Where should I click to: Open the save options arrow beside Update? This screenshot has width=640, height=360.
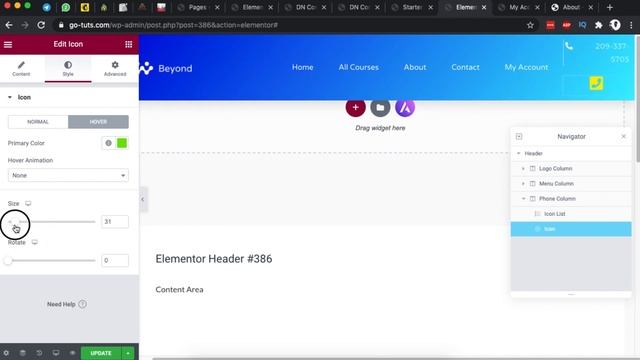tap(128, 353)
